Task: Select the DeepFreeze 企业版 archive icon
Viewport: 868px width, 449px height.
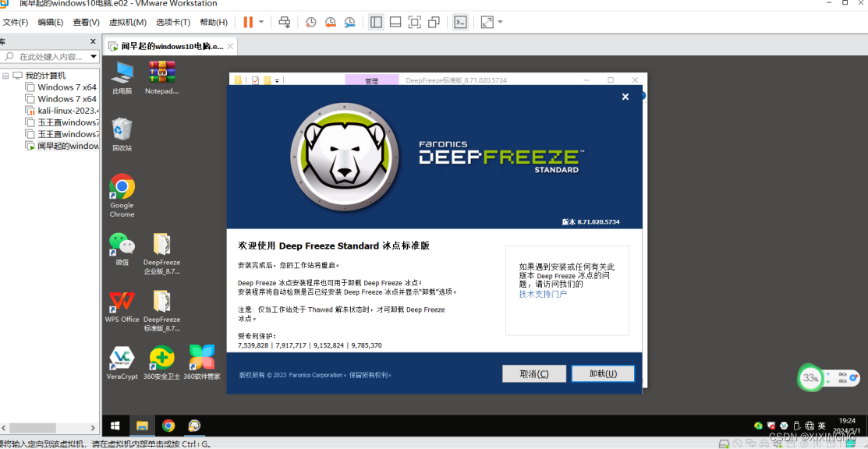Action: point(161,253)
